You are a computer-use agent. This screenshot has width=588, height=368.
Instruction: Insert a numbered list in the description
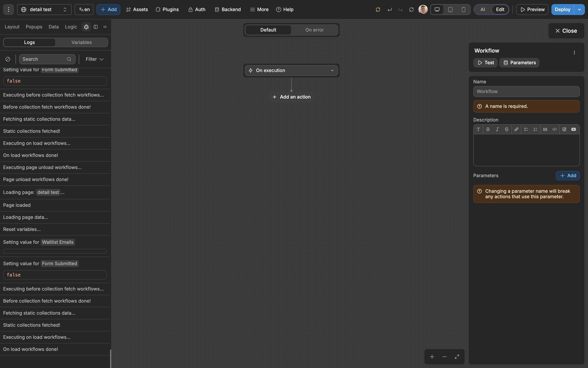(535, 129)
